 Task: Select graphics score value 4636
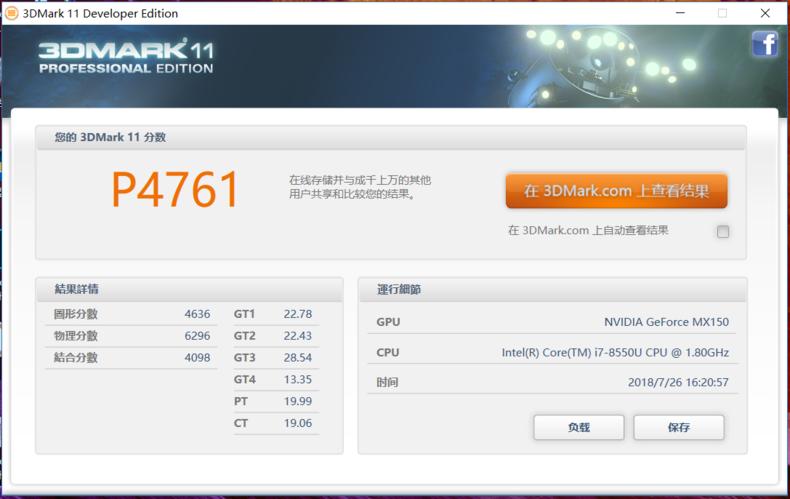point(197,314)
